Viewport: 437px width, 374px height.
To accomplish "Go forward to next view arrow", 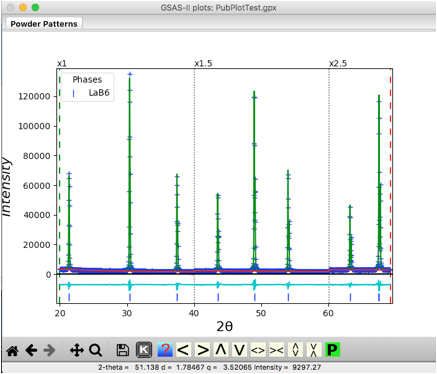I will click(x=50, y=350).
